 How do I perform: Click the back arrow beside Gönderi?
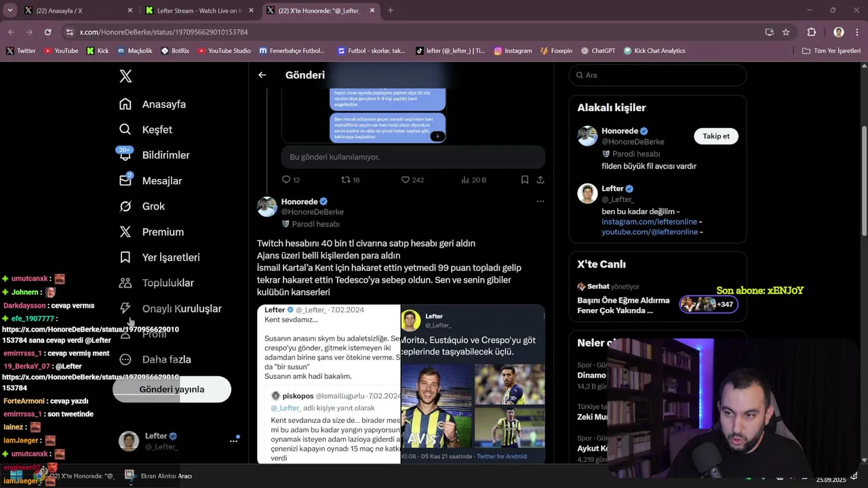point(262,75)
